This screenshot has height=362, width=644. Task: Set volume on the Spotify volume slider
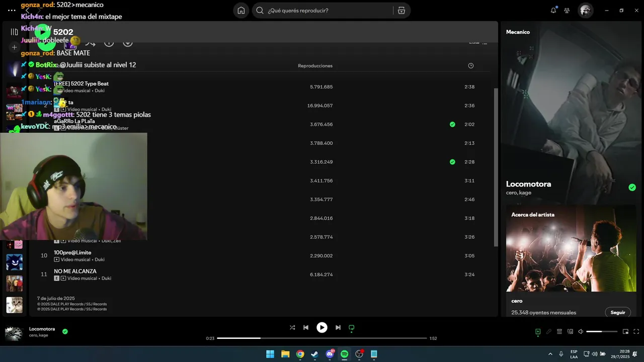pos(602,331)
